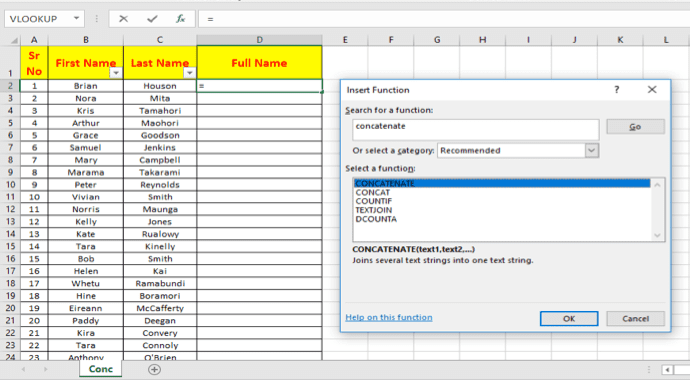This screenshot has width=690, height=380.
Task: Click the cell with first name Samuel
Action: (x=86, y=148)
